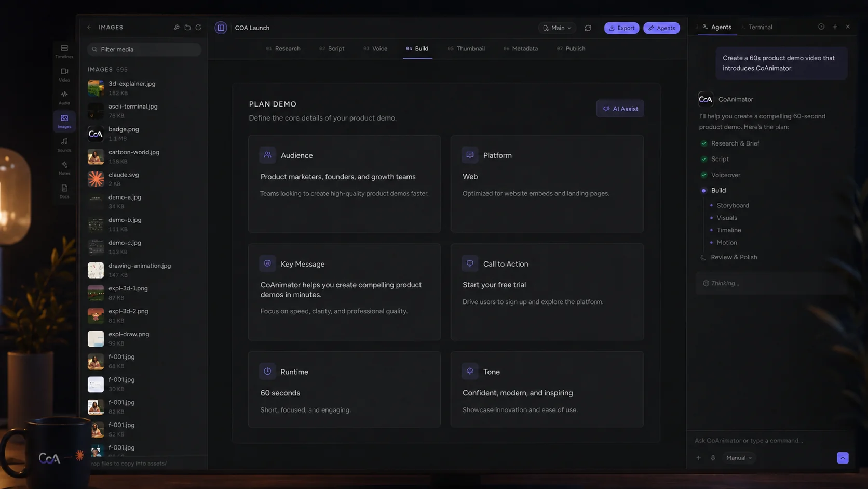Image resolution: width=868 pixels, height=489 pixels.
Task: Select the claude.svg file thumbnail
Action: click(96, 179)
